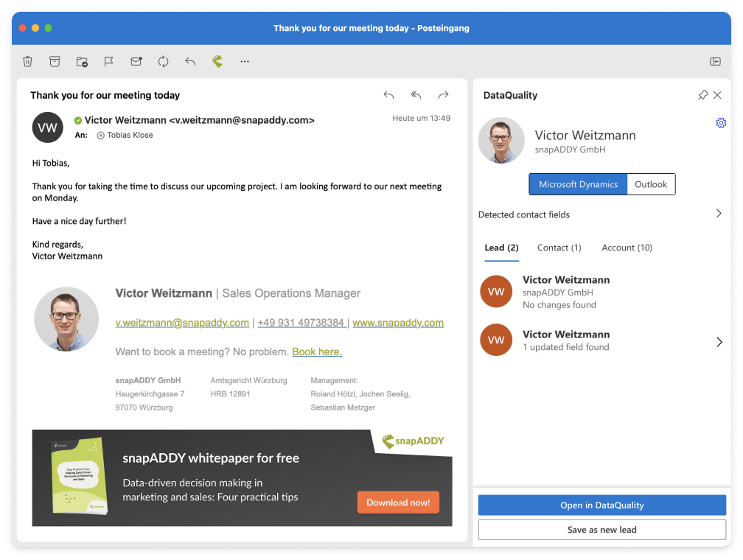Open DataQuality settings gear
Image resolution: width=743 pixels, height=560 pixels.
click(721, 123)
